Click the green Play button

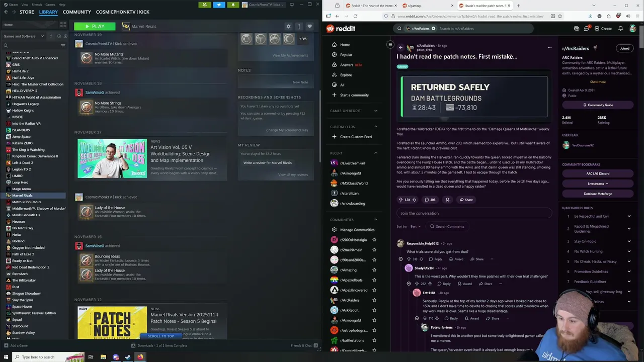point(95,26)
